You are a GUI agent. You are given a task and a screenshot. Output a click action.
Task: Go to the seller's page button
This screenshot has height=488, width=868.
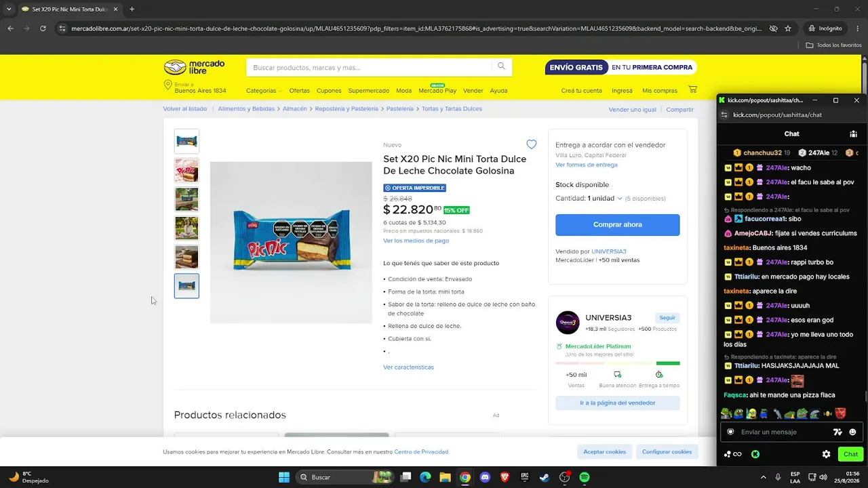[x=617, y=403]
